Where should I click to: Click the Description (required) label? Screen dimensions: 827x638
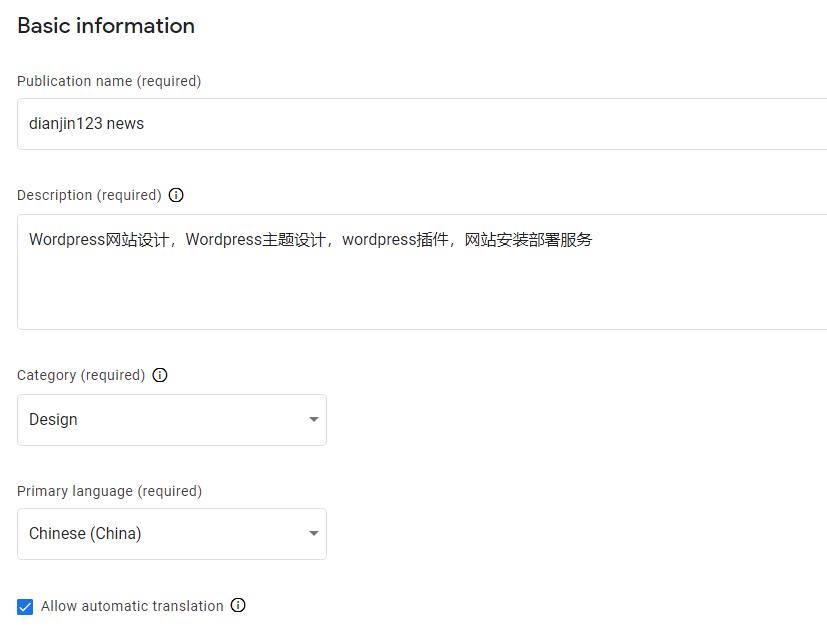(89, 195)
